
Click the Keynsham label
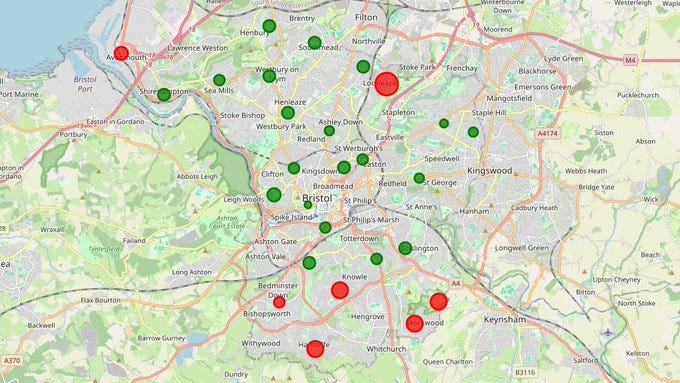[505, 320]
